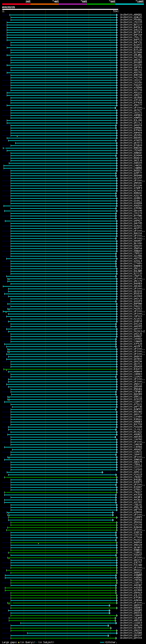Click the UniRef100_C6LW45 label
Viewport: 146px width, 644px height.
pyautogui.click(x=131, y=618)
